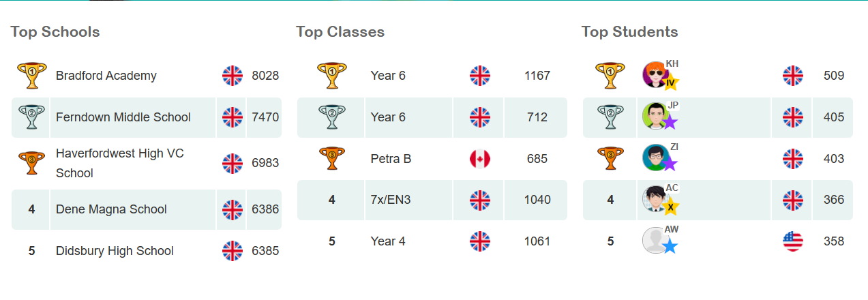
Task: Click the bronze trophy next to Petra B
Action: click(332, 159)
